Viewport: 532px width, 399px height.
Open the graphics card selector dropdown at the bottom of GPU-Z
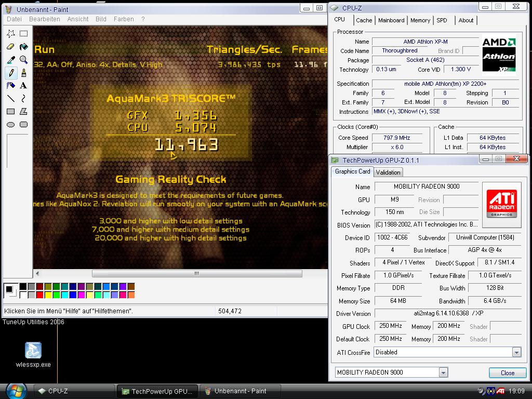coord(443,373)
